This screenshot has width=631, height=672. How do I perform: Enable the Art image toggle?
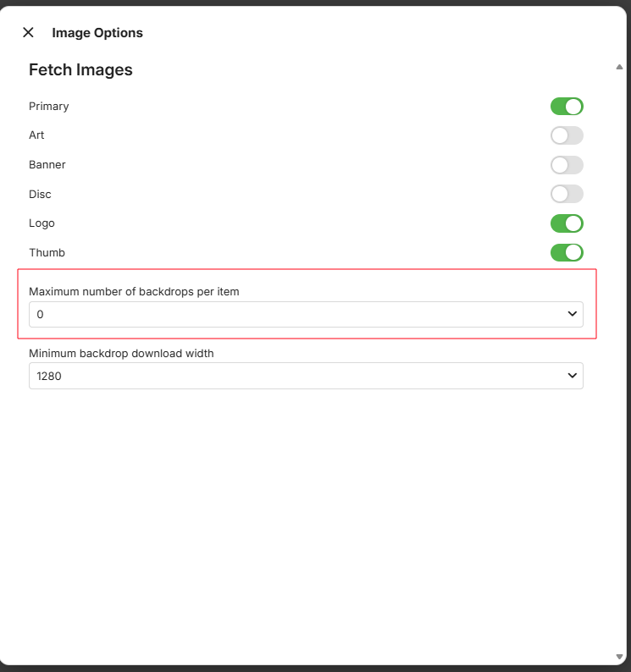(x=567, y=135)
